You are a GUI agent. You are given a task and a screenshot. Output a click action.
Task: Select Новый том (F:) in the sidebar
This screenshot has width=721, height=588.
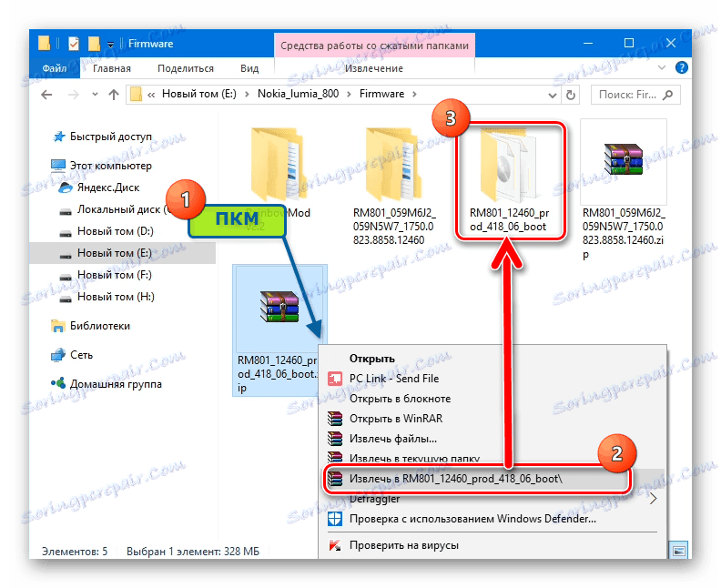pos(115,275)
